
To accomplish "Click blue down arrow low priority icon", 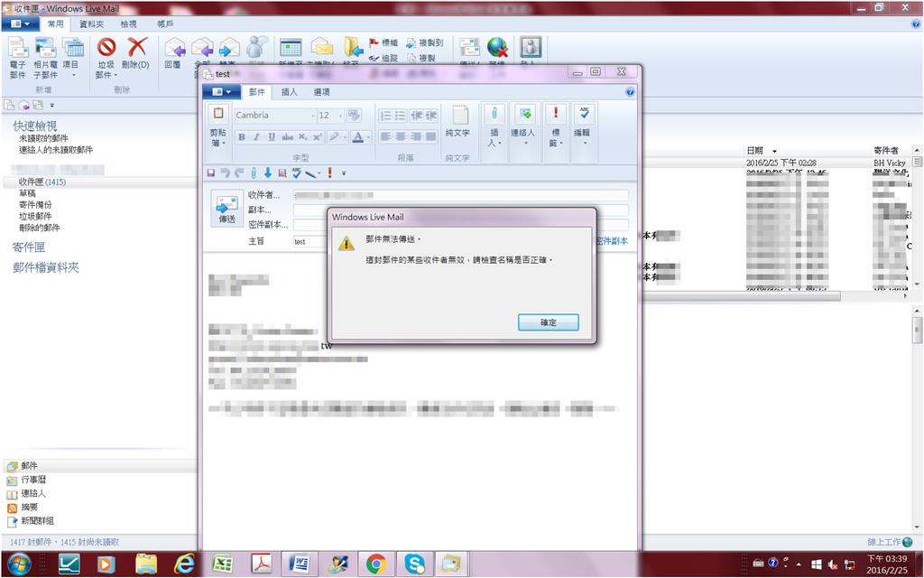I will 267,172.
